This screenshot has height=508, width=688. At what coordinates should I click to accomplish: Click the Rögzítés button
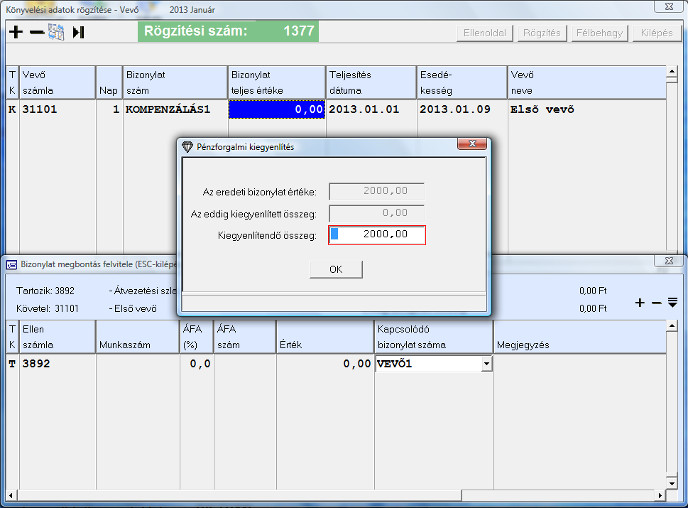(541, 33)
